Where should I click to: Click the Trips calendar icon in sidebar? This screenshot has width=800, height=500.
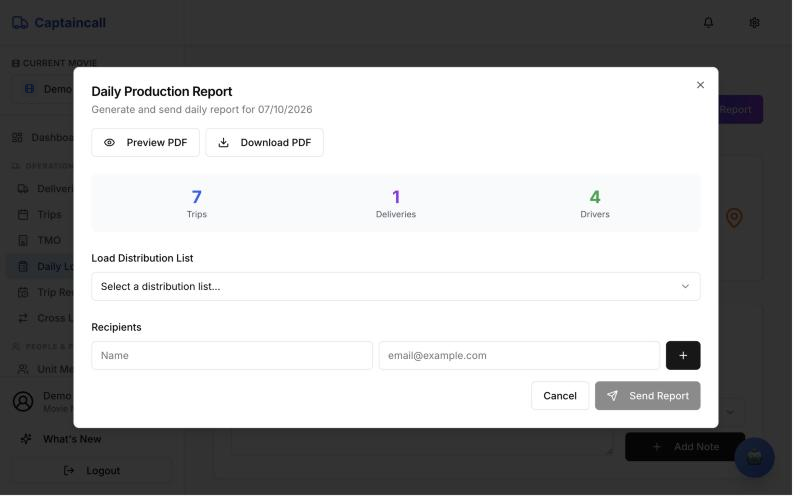pyautogui.click(x=23, y=216)
